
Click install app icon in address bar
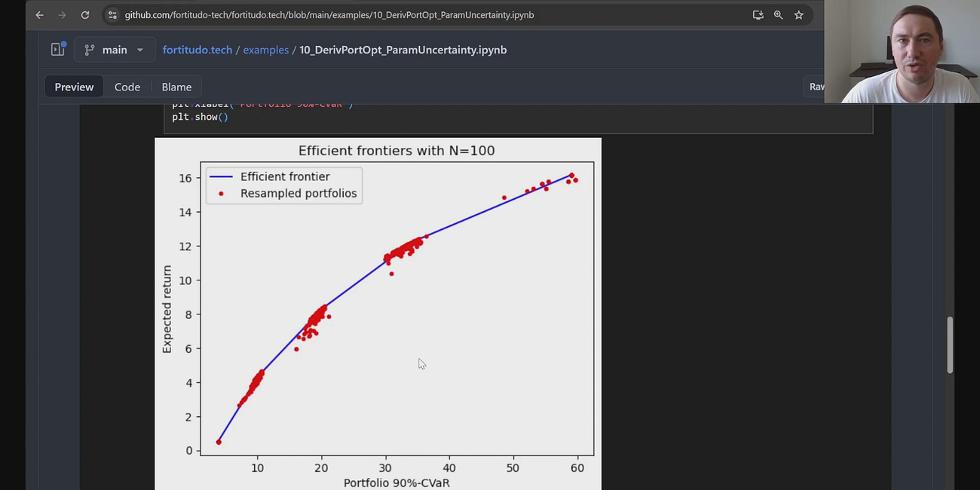click(758, 15)
